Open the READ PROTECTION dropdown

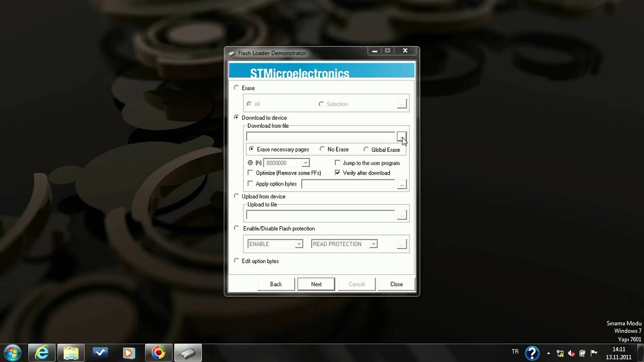[x=373, y=244]
